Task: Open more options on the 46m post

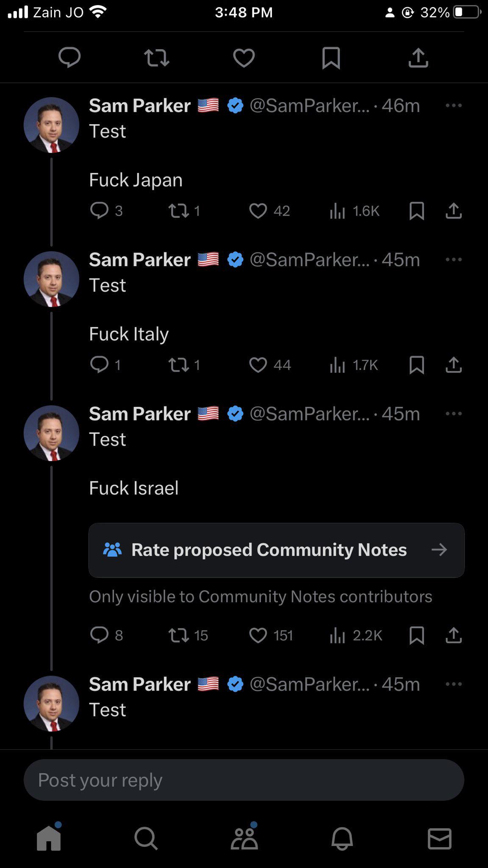Action: pyautogui.click(x=453, y=106)
